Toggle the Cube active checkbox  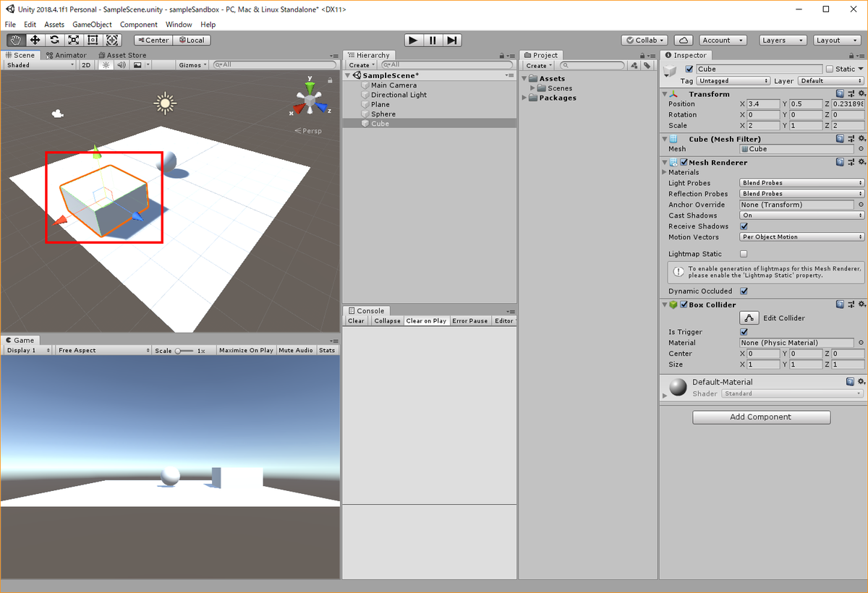689,69
